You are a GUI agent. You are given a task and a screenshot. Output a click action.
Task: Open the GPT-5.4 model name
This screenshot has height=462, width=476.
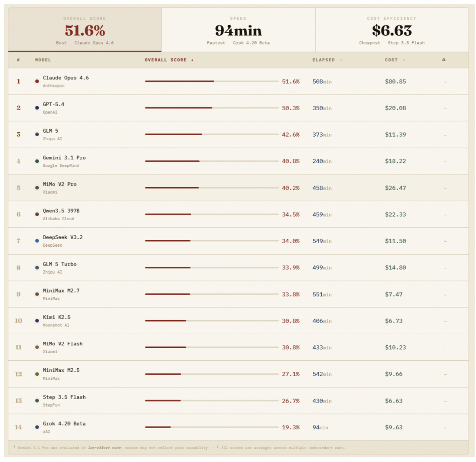(54, 104)
